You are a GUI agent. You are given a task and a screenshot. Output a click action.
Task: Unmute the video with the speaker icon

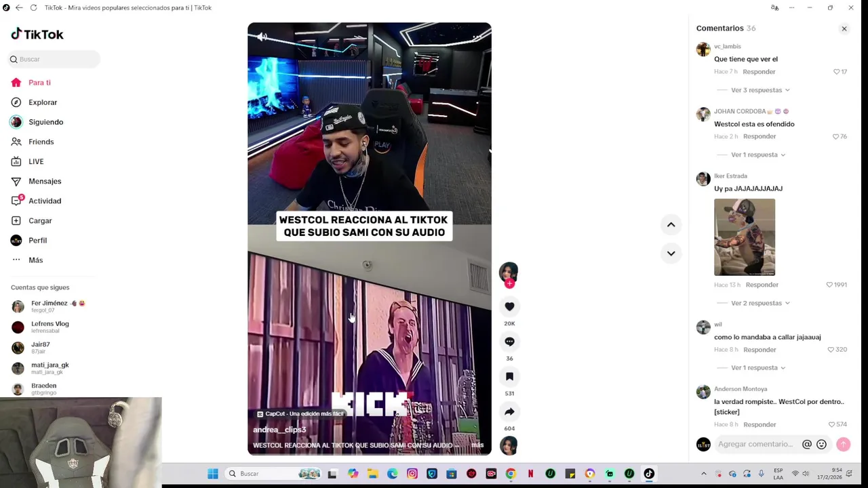pyautogui.click(x=262, y=37)
